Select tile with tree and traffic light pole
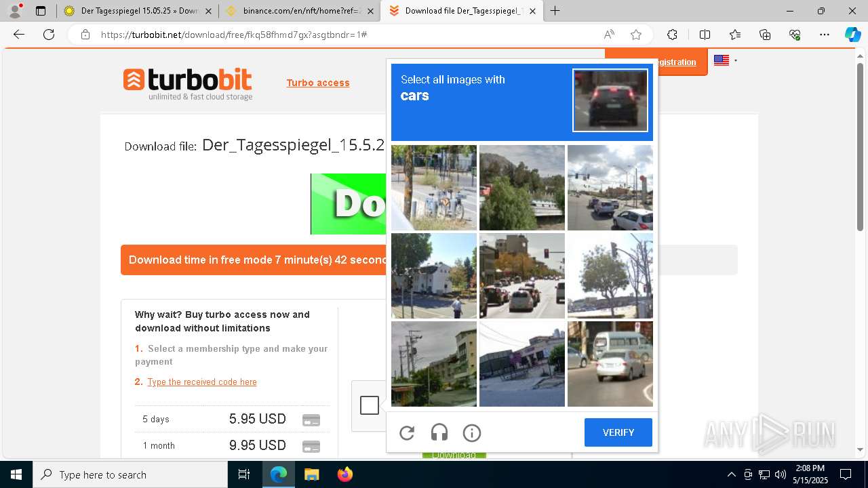The image size is (868, 488). [610, 276]
